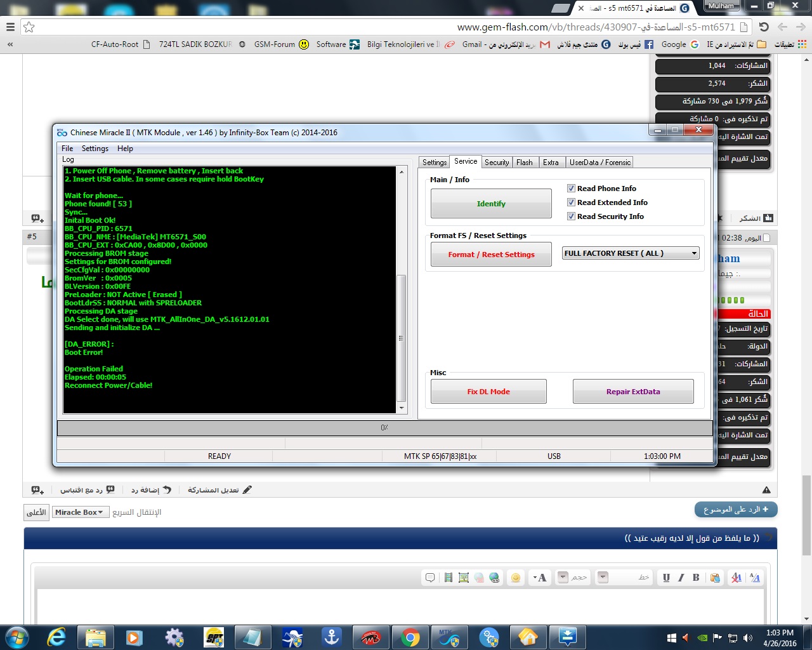Click the switch editor mode A/A icon
This screenshot has width=812, height=650.
pyautogui.click(x=755, y=578)
